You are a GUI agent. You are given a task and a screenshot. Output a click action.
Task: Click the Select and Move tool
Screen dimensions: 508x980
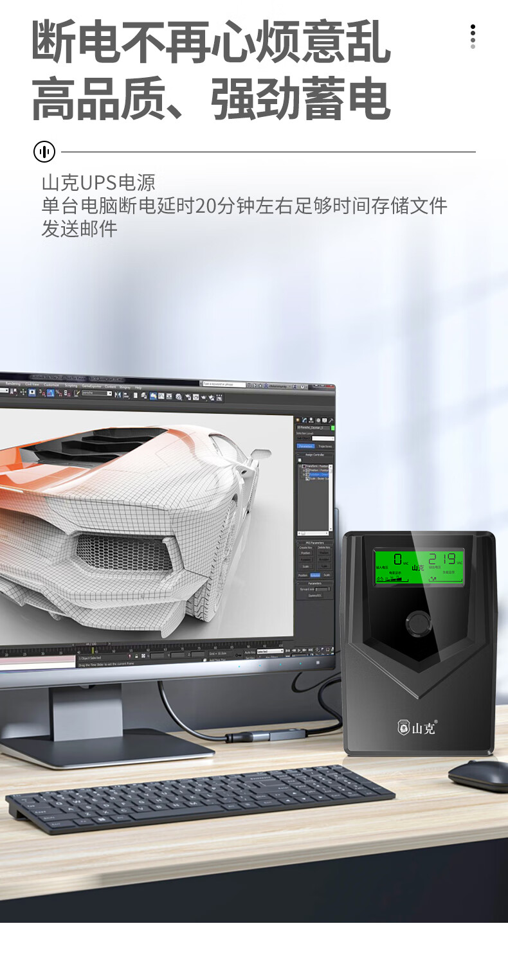(x=23, y=391)
